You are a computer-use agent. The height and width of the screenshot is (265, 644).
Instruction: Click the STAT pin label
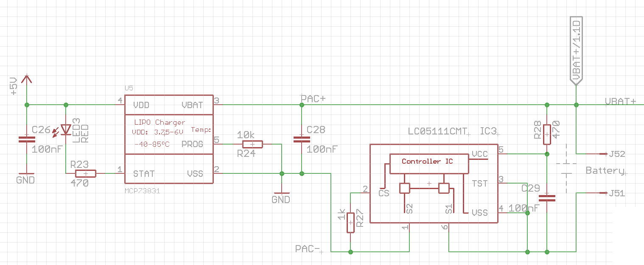[144, 173]
